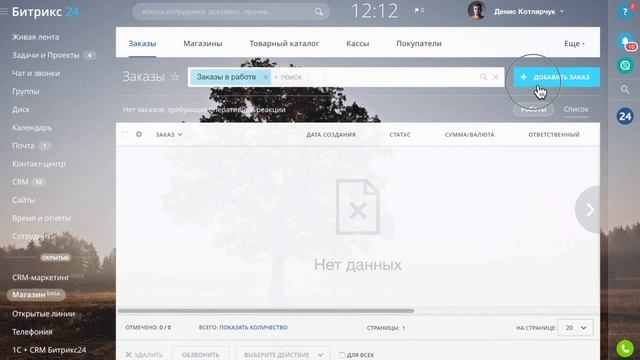Click the 12:12 clock display
The image size is (640, 360).
point(374,11)
